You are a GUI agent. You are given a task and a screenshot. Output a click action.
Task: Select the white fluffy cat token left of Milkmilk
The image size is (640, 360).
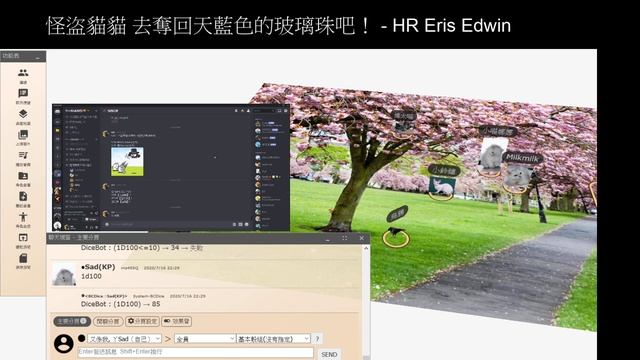coord(493,155)
